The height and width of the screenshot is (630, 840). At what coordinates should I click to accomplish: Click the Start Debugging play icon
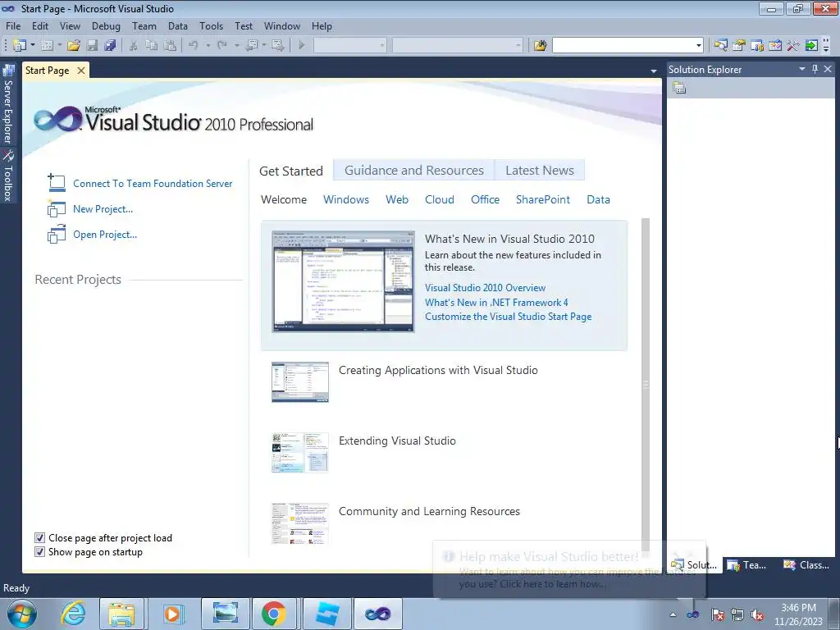302,46
